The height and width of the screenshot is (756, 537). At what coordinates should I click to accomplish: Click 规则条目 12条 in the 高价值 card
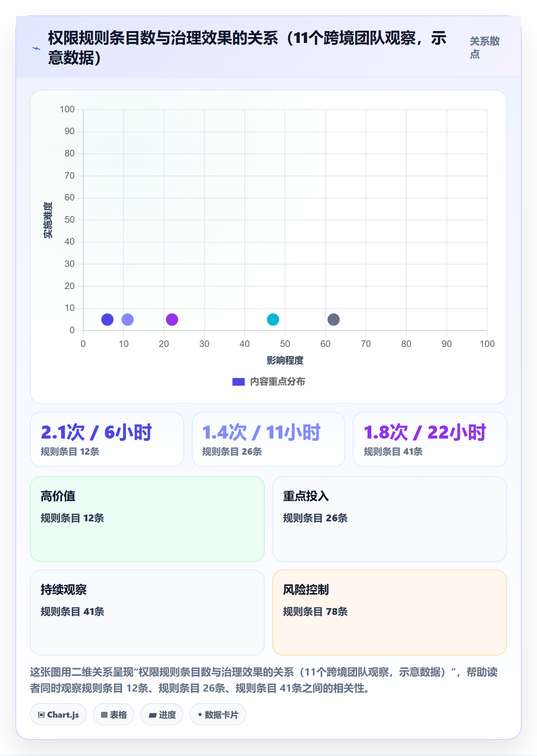(x=72, y=518)
